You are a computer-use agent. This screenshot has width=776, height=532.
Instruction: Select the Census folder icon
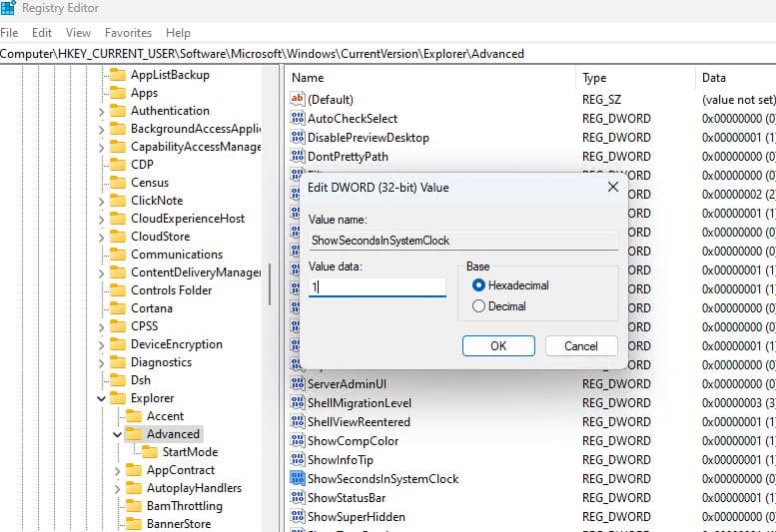tap(117, 183)
